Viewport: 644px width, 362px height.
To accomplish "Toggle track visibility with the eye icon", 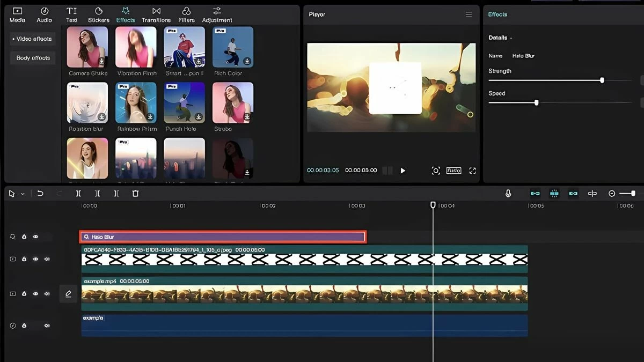I will coord(35,237).
